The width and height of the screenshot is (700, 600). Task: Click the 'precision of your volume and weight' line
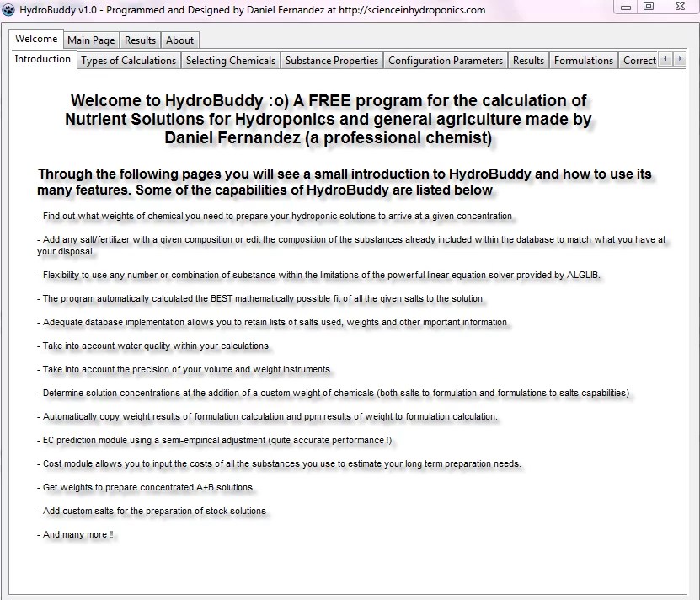(184, 370)
